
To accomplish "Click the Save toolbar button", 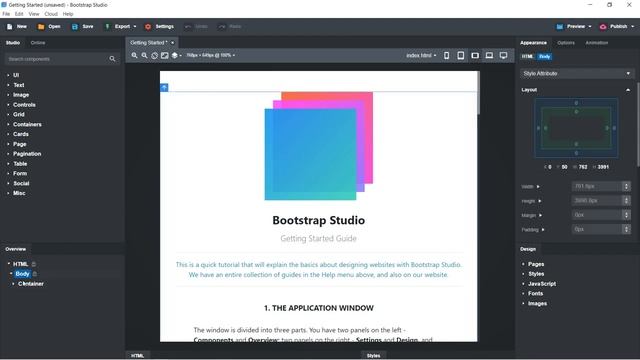I will [x=82, y=27].
